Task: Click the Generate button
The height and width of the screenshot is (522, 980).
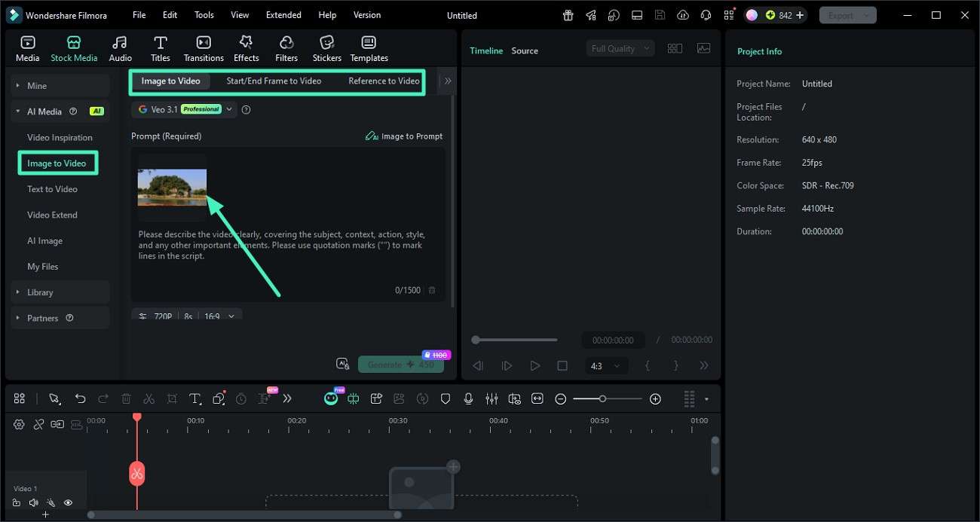Action: pos(400,365)
